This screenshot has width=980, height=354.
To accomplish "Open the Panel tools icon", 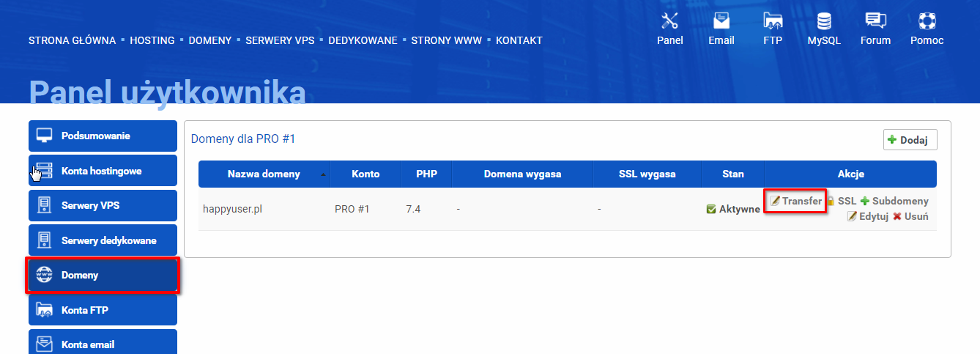I will (x=669, y=21).
